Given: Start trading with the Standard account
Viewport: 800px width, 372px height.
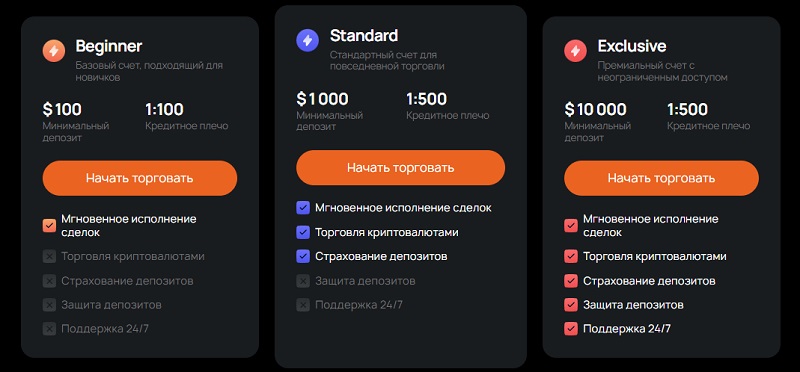Looking at the screenshot, I should point(401,167).
